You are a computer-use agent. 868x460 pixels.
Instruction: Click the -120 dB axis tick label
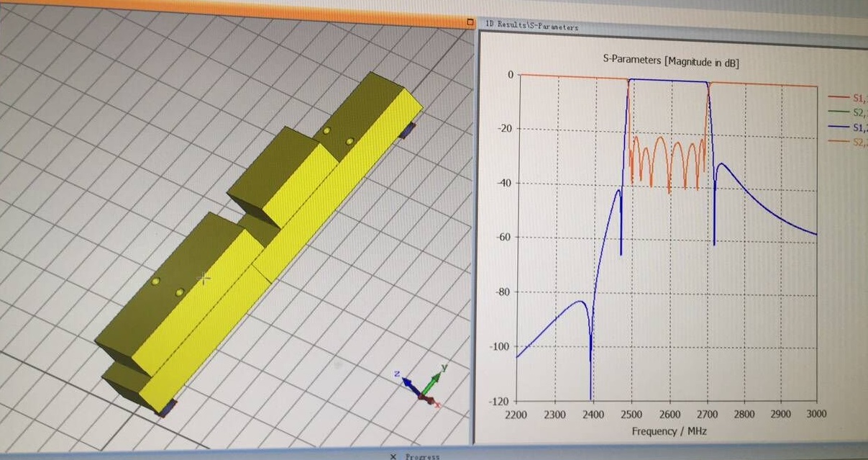click(x=497, y=400)
